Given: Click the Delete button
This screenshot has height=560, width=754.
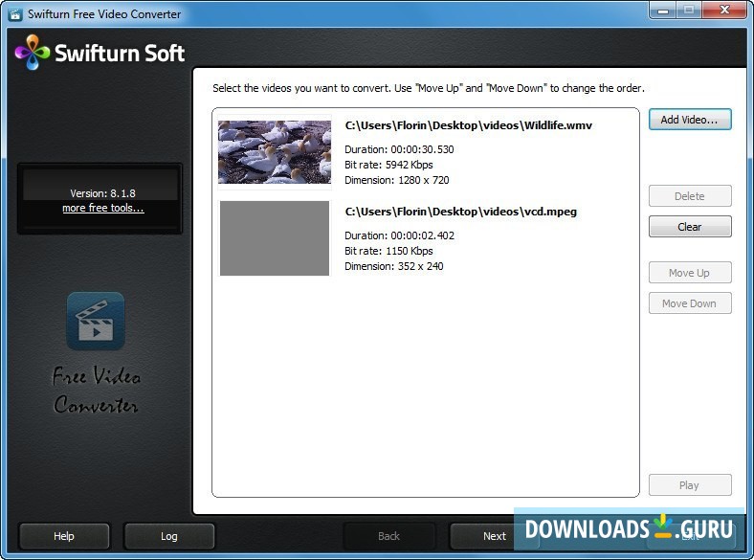Looking at the screenshot, I should tap(690, 196).
